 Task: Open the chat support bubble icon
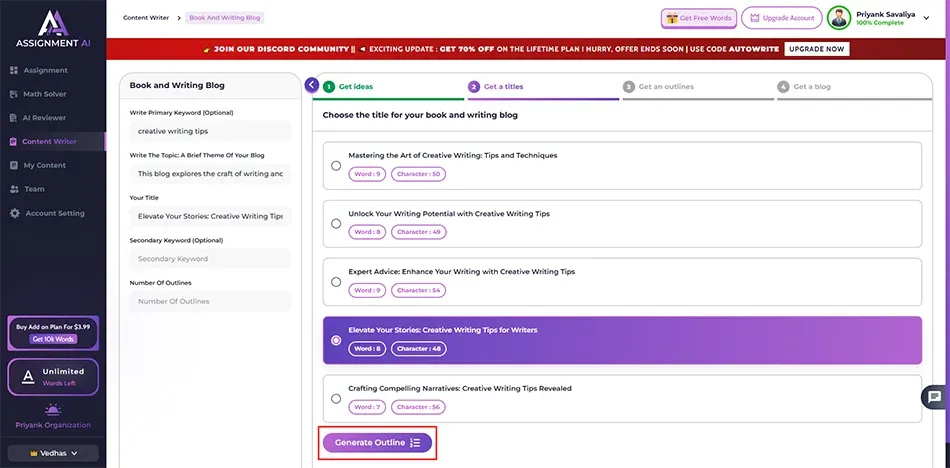pyautogui.click(x=934, y=397)
